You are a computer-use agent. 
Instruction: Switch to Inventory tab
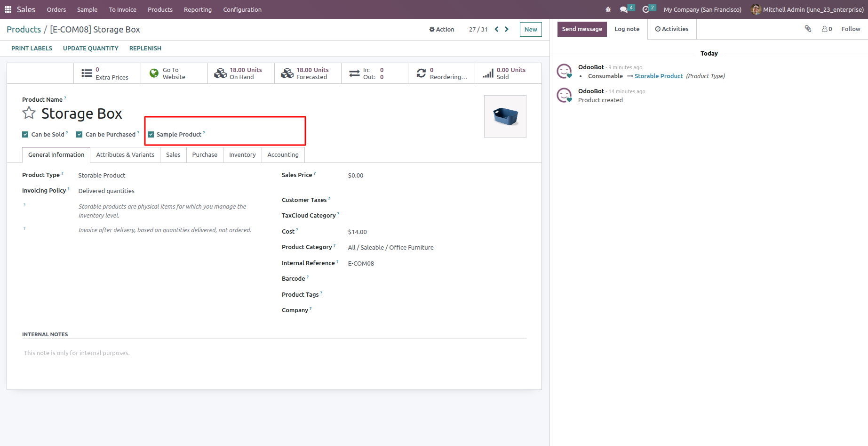point(242,155)
